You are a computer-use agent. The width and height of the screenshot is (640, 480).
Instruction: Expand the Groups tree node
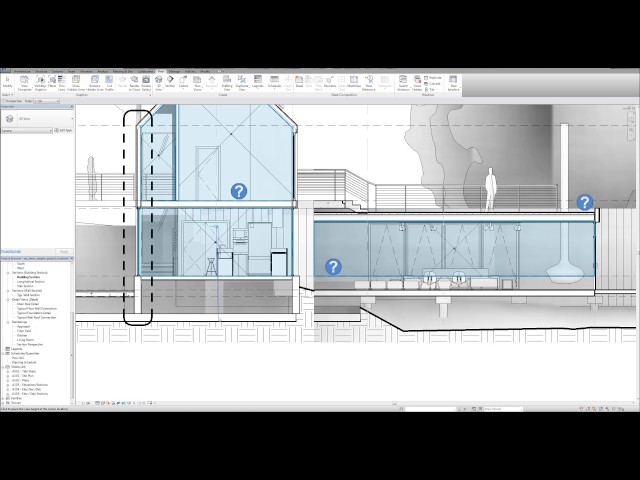tap(3, 403)
